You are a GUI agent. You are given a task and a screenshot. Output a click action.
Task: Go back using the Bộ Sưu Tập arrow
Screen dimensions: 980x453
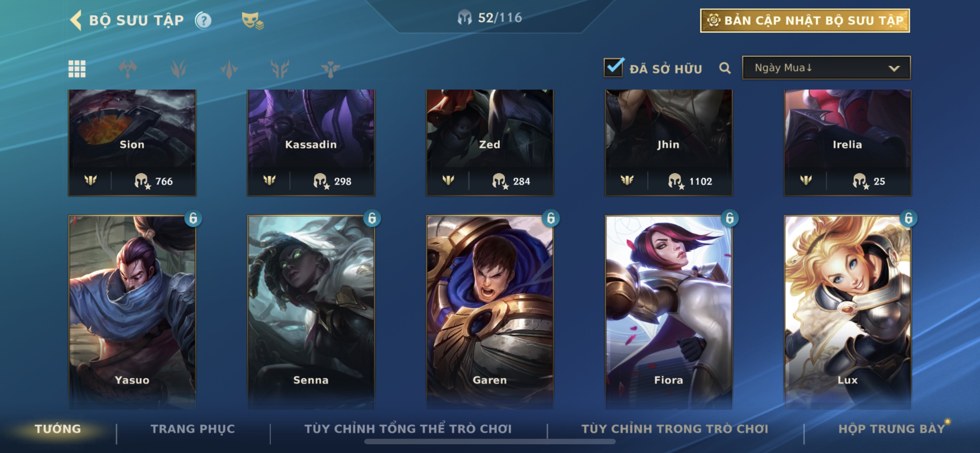[76, 20]
